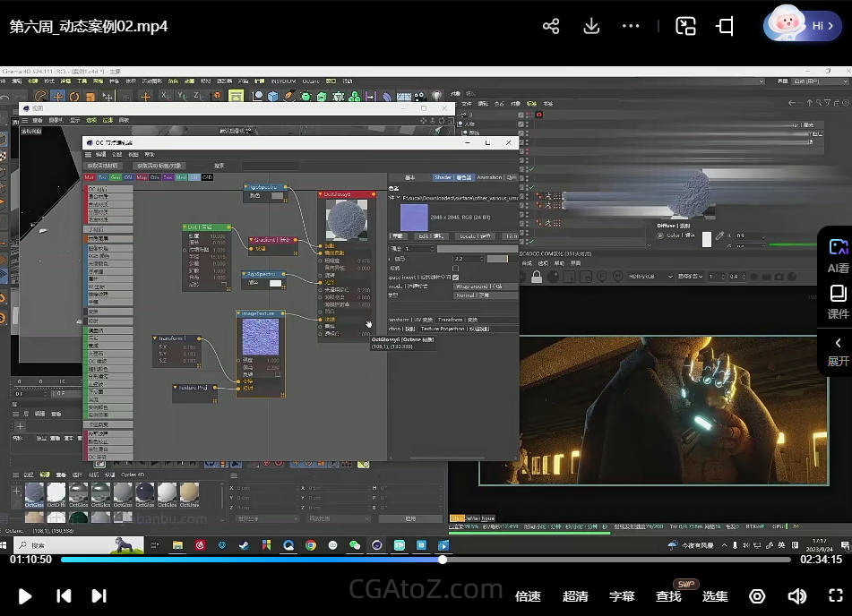Viewport: 852px width, 616px height.
Task: Open the 课件 courseware panel
Action: click(x=838, y=302)
